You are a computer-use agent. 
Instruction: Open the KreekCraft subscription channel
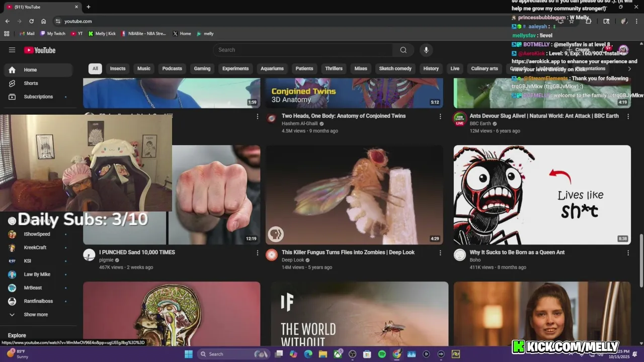tap(38, 247)
